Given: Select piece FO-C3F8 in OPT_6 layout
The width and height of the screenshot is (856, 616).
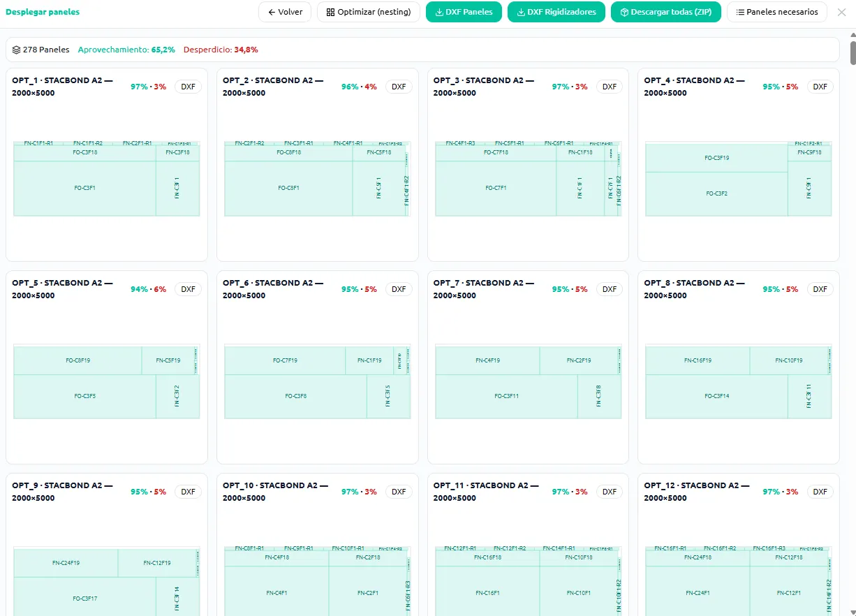Looking at the screenshot, I should click(x=295, y=396).
